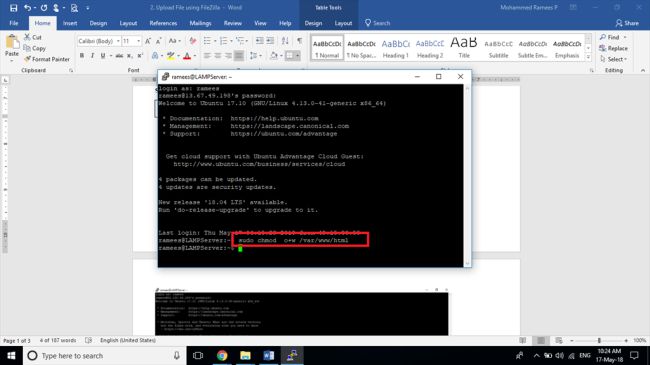Toggle show paragraph marks
Viewport: 650px width, 365px height.
click(x=299, y=41)
